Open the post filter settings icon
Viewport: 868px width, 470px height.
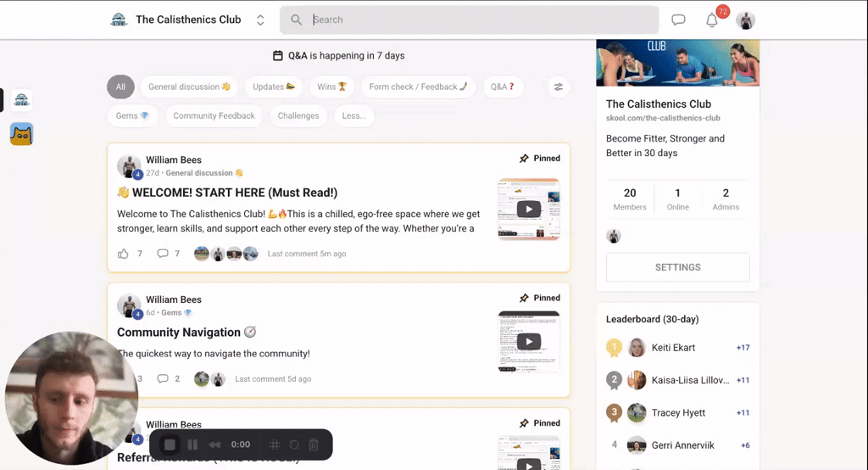558,87
